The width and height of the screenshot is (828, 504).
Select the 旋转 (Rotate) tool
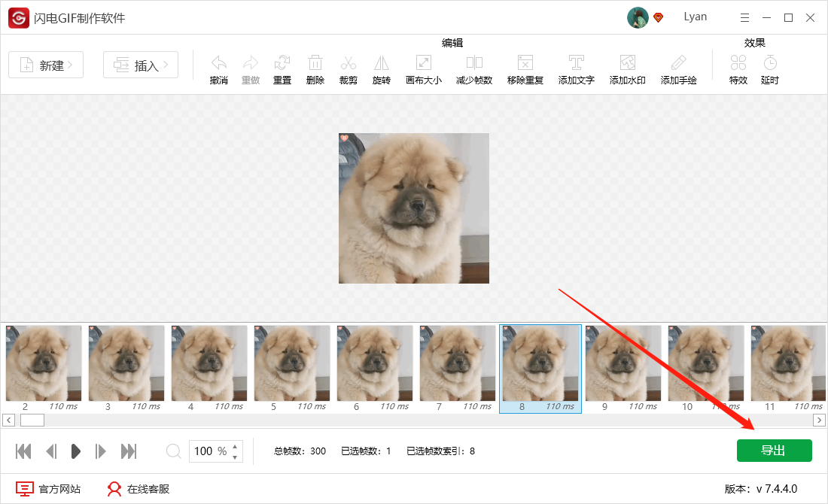pos(381,66)
